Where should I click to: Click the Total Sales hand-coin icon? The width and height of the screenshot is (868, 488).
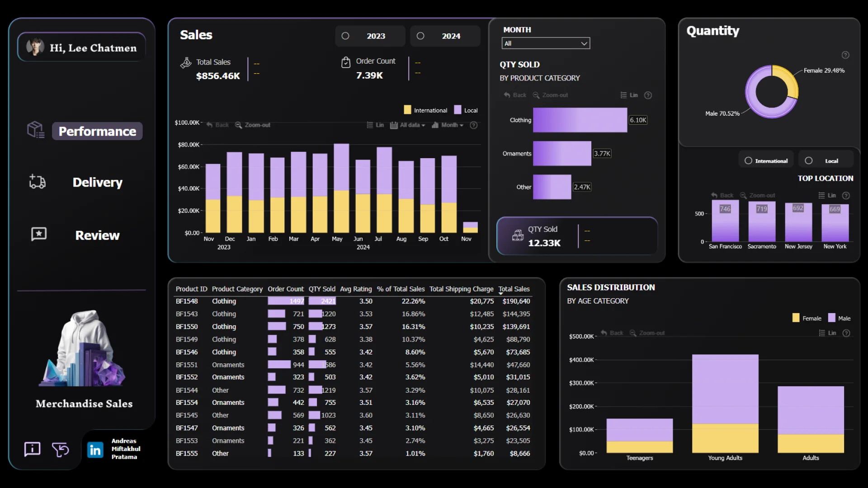click(x=186, y=63)
